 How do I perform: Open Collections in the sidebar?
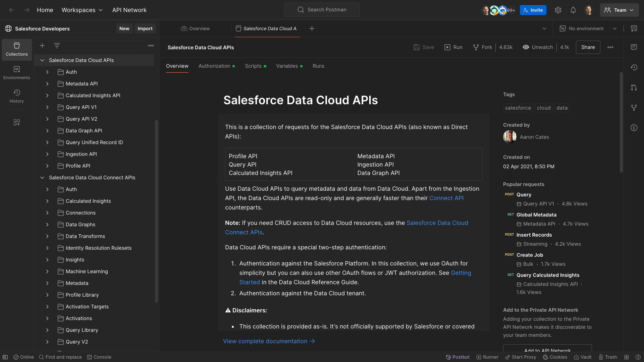coord(17,50)
